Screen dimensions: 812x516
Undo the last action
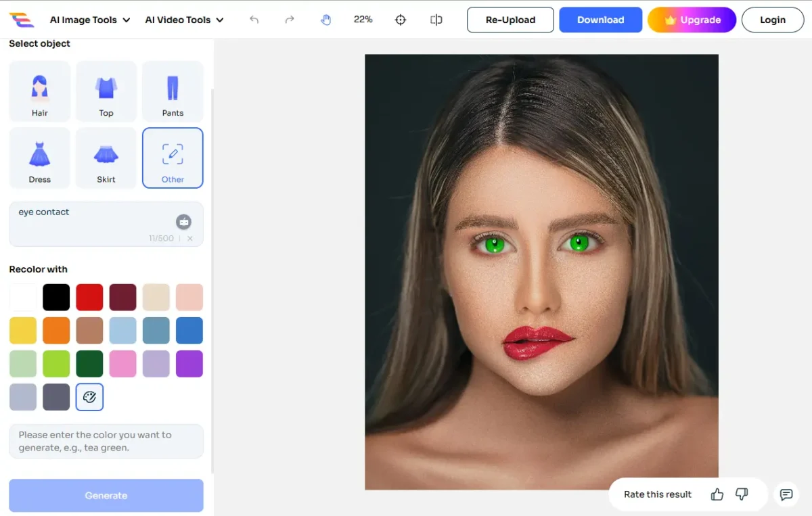pyautogui.click(x=254, y=20)
